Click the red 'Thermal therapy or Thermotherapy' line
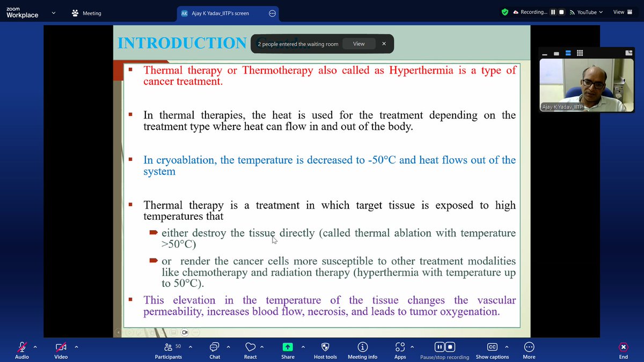 [330, 76]
